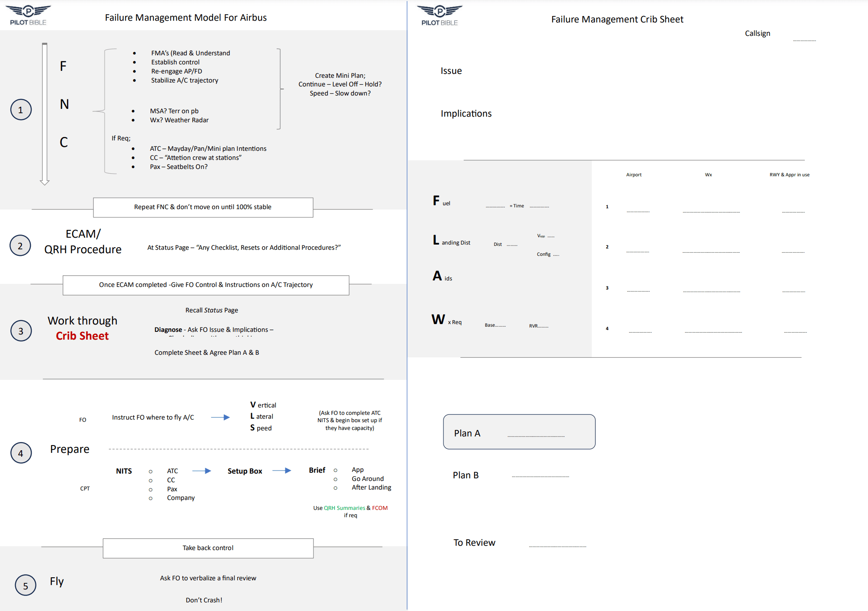Select the circled step number 1
The height and width of the screenshot is (611, 868).
coord(21,110)
